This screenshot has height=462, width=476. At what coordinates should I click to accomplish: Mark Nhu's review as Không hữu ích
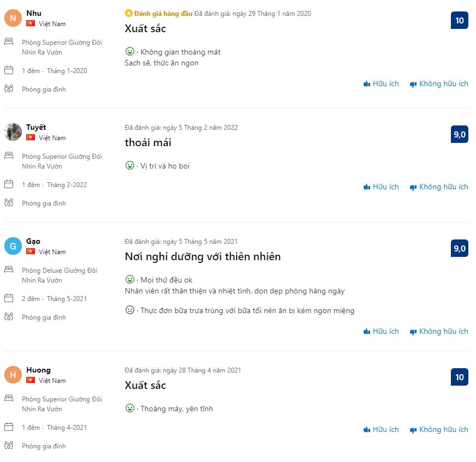click(439, 84)
